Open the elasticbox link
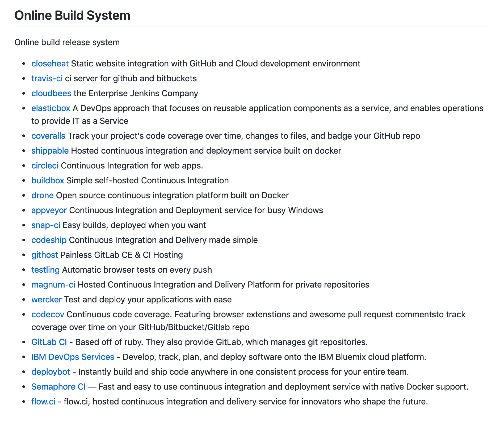 (x=51, y=108)
